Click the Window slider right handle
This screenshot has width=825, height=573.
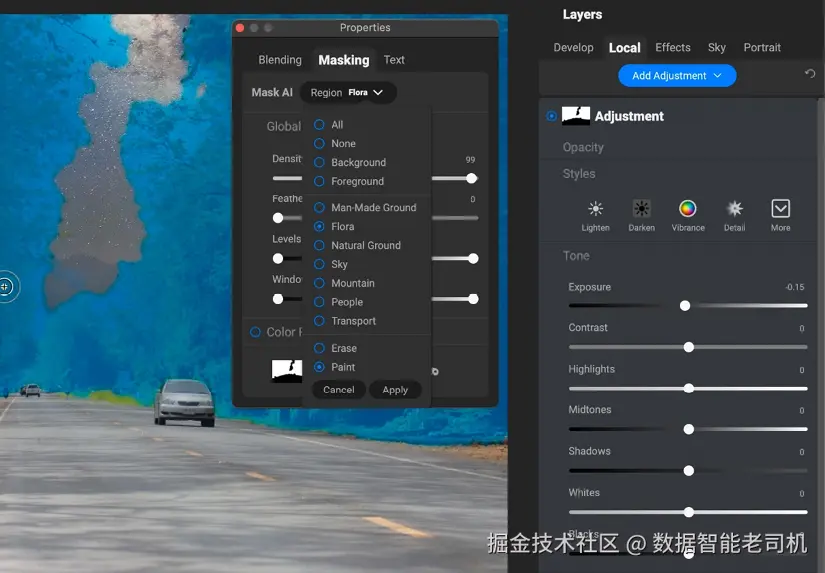click(473, 299)
